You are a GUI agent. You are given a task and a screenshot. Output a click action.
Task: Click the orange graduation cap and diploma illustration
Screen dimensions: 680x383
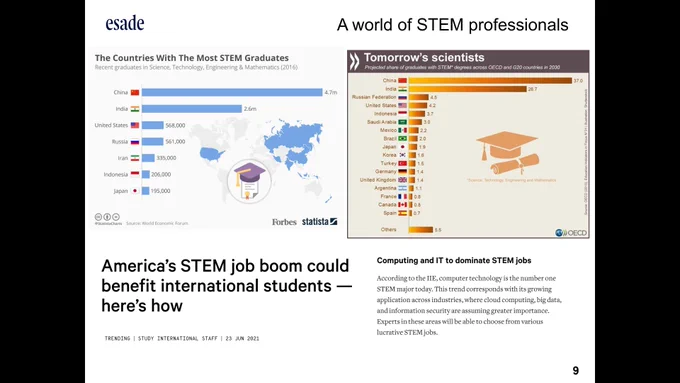coord(507,153)
